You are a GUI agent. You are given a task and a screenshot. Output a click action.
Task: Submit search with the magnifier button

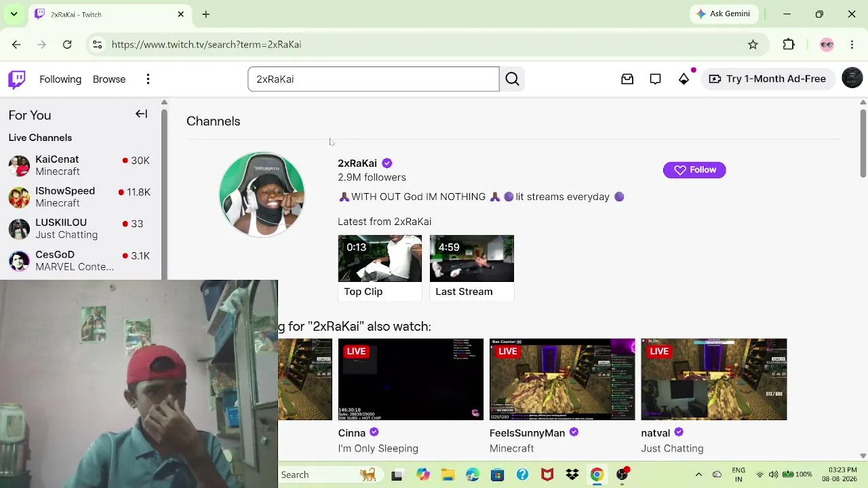point(512,79)
